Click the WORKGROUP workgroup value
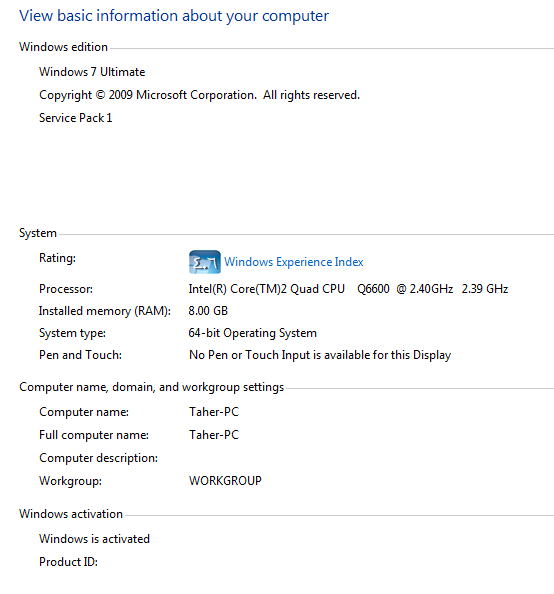 pos(225,481)
